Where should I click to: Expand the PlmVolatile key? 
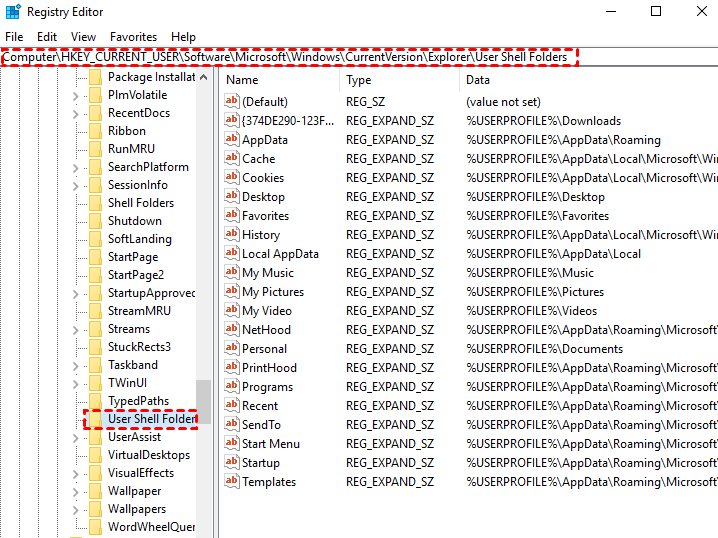[x=76, y=96]
